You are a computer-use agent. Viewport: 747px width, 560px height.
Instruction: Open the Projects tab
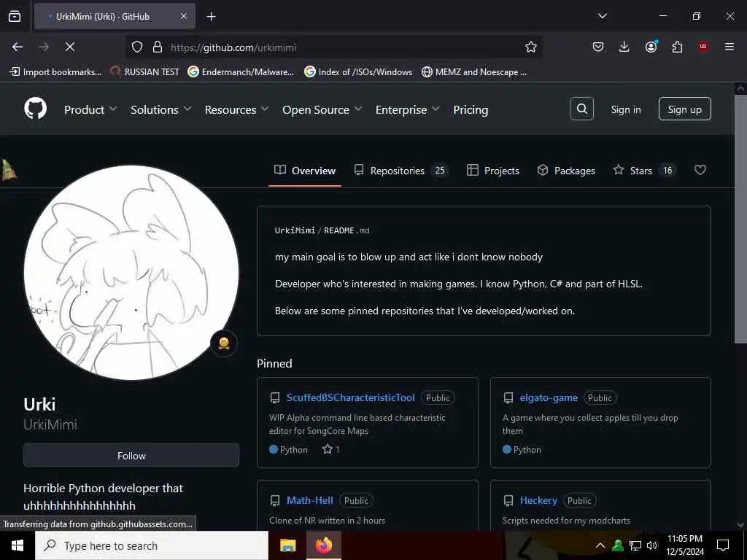[492, 171]
